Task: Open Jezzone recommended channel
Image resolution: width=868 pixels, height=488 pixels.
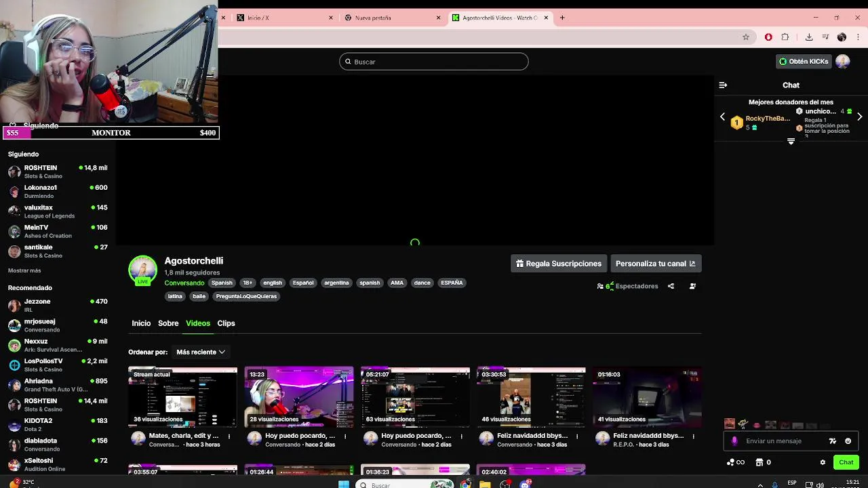Action: click(58, 305)
